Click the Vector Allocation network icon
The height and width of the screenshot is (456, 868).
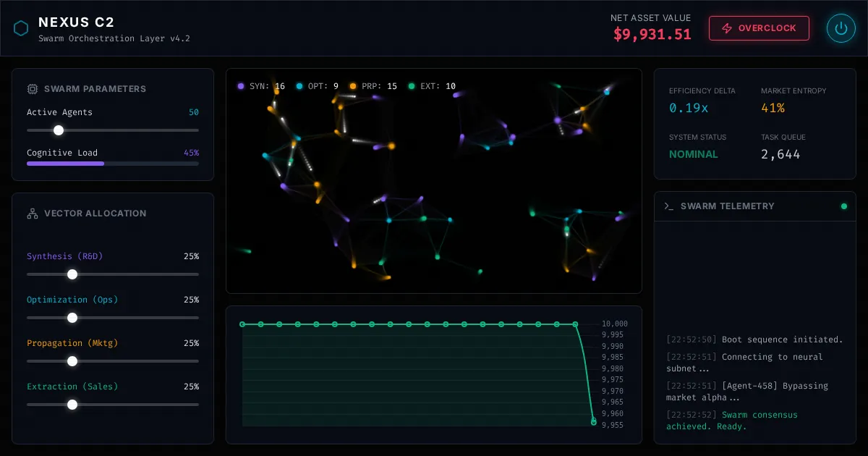33,214
